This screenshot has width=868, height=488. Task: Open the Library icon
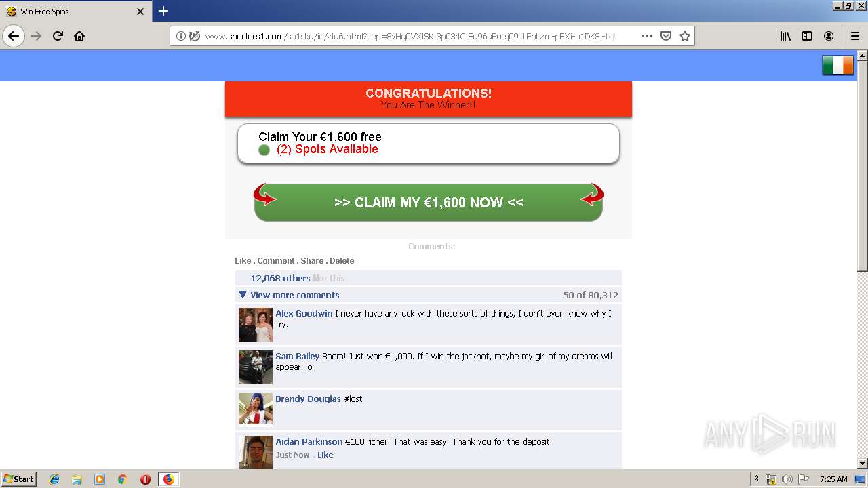coord(785,36)
